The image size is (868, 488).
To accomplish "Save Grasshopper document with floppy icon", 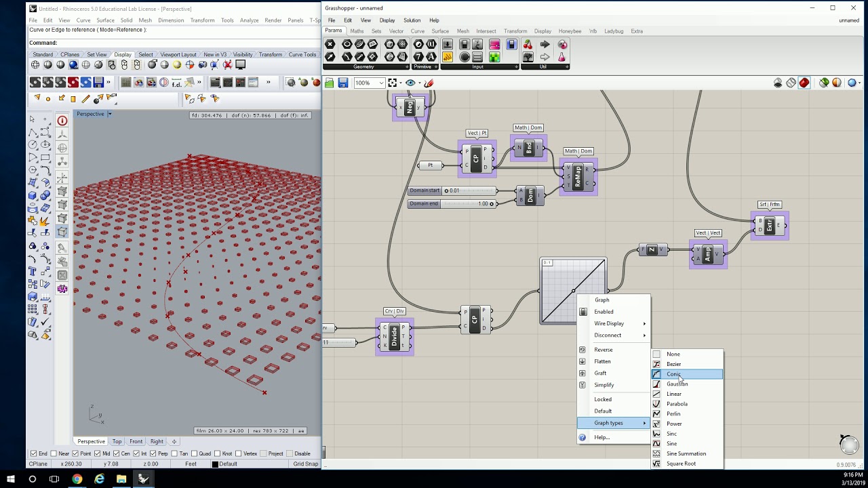I will (343, 83).
